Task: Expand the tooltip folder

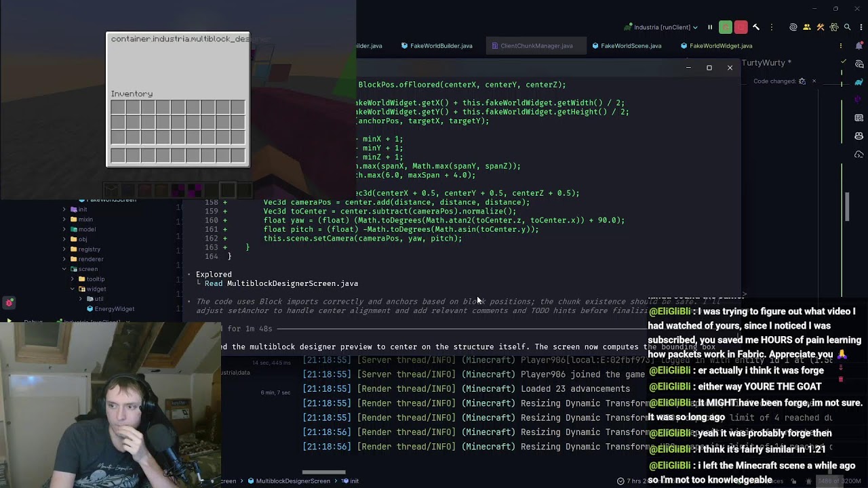Action: tap(73, 279)
